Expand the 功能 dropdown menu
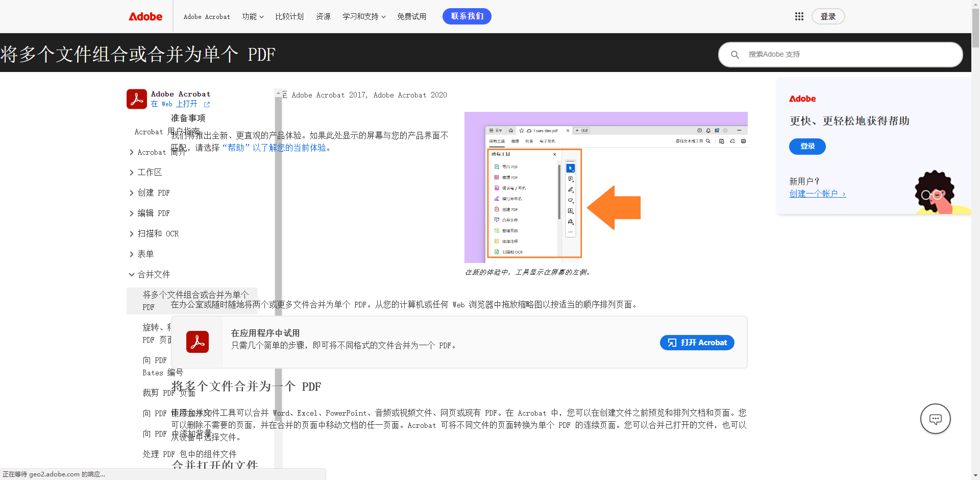 click(253, 16)
